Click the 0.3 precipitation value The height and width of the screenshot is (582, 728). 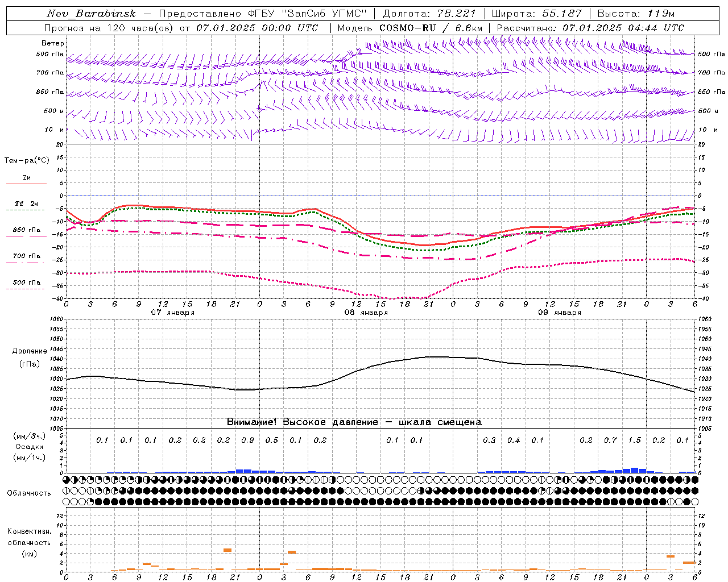(x=489, y=440)
